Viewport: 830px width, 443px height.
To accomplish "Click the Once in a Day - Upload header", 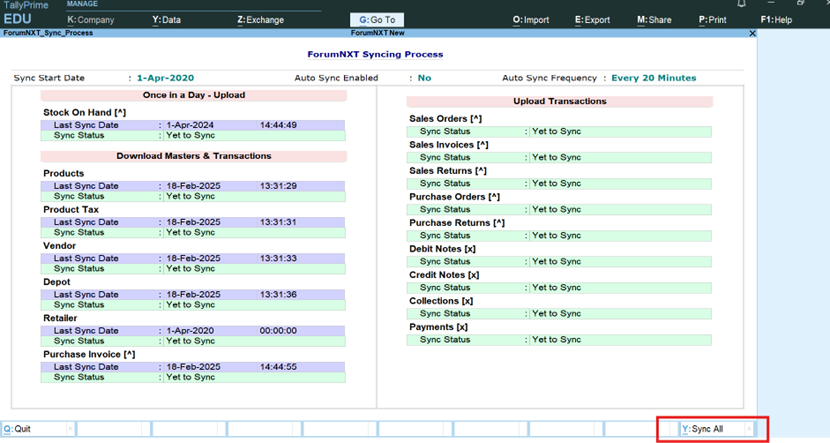I will [194, 95].
